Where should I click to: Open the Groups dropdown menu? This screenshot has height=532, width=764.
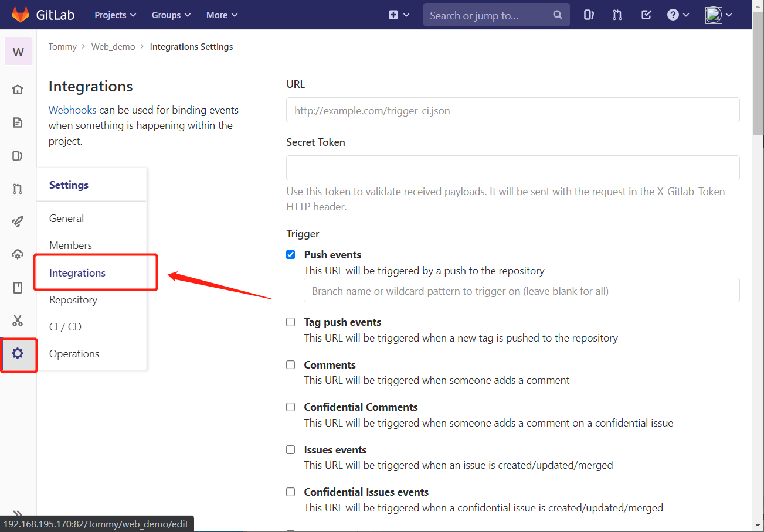171,15
